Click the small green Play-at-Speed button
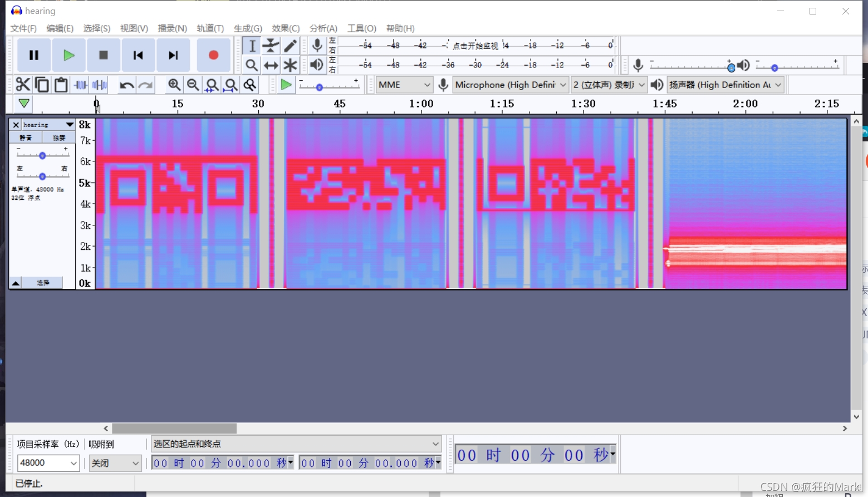 (x=286, y=85)
